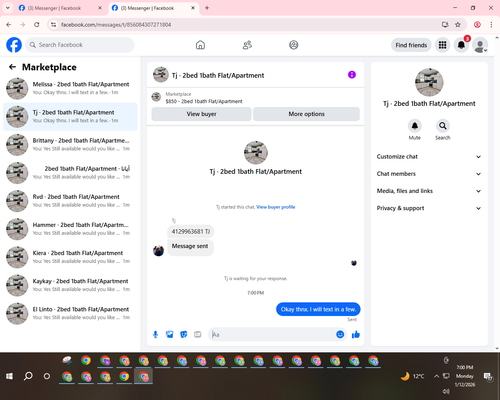Send a thumbs-up like

pos(356,334)
